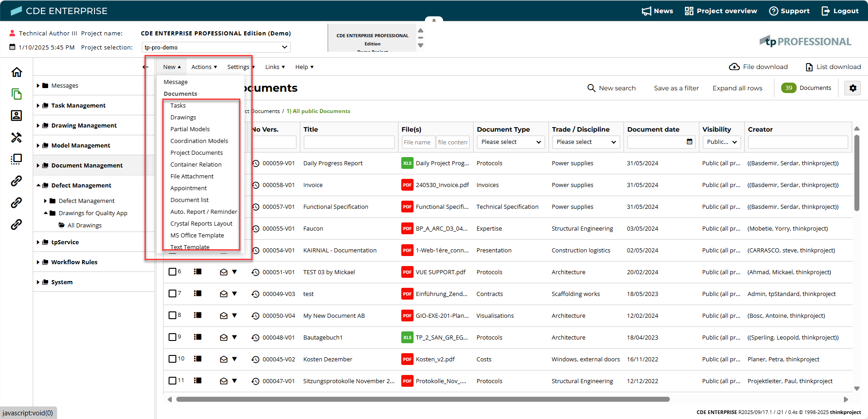Click the calendar icon in Document date filter

(x=689, y=142)
